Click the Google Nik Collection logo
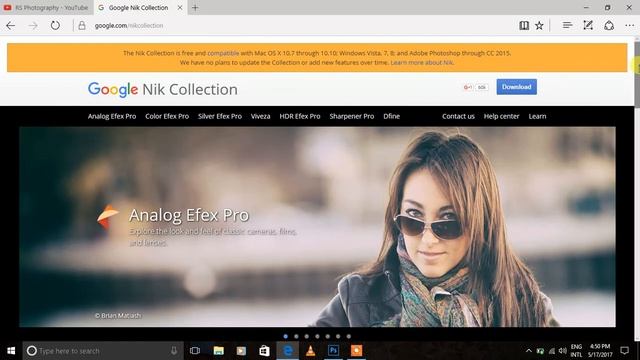The image size is (640, 360). [162, 89]
